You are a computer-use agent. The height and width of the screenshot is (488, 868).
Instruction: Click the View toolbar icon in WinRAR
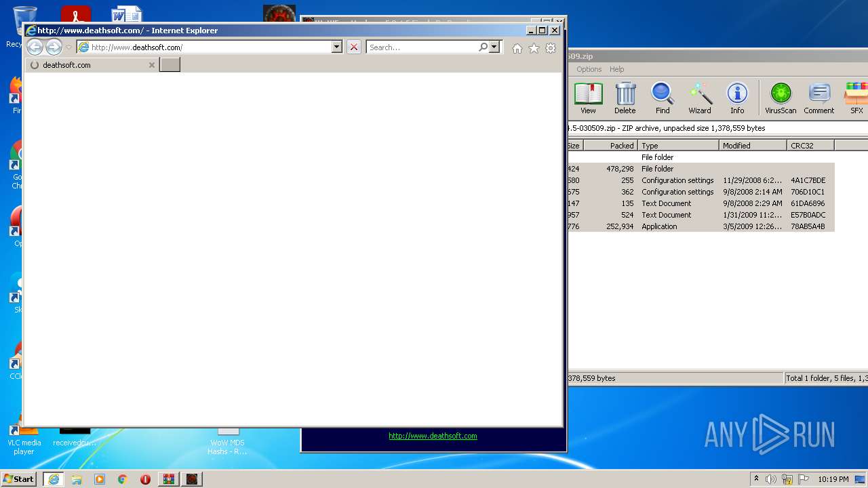tap(588, 98)
